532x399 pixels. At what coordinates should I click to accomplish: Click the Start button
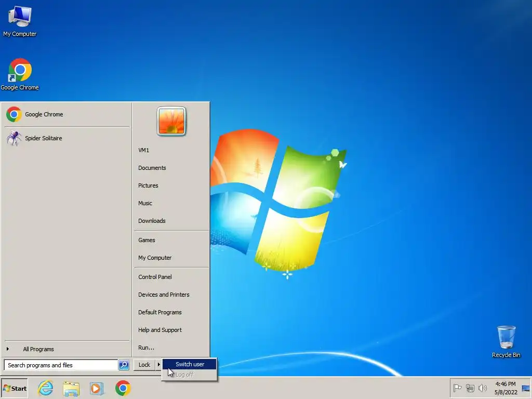click(14, 389)
